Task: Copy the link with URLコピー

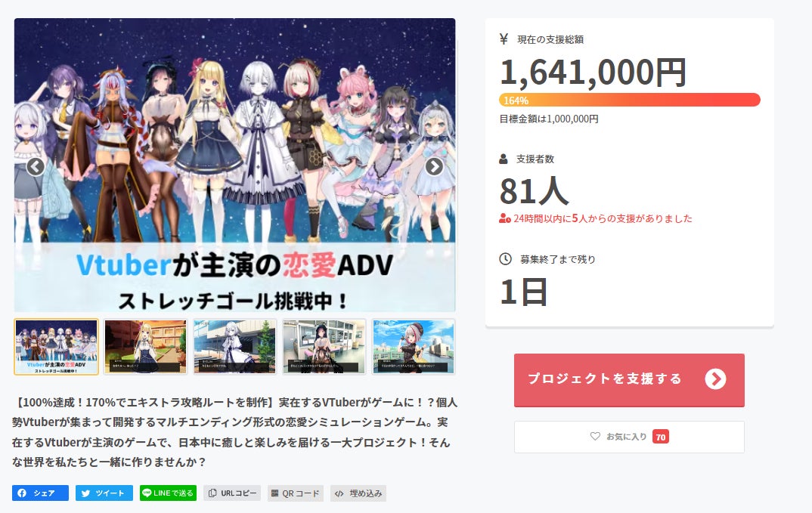Action: pos(232,493)
